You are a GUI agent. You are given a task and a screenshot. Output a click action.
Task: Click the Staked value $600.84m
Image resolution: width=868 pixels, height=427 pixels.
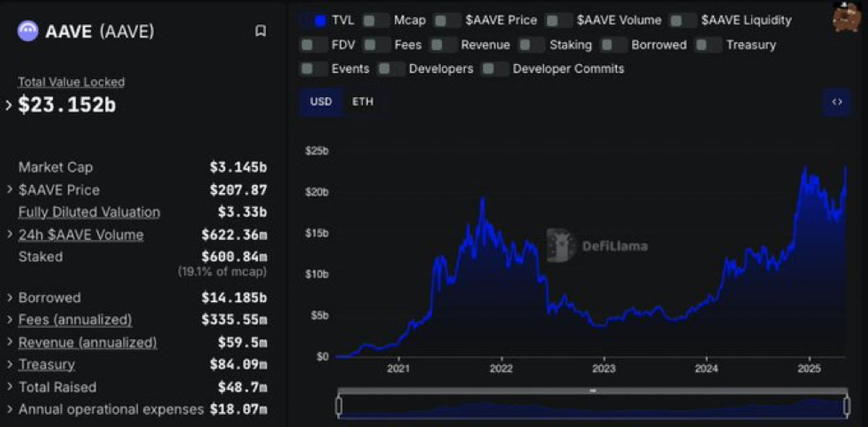[234, 256]
